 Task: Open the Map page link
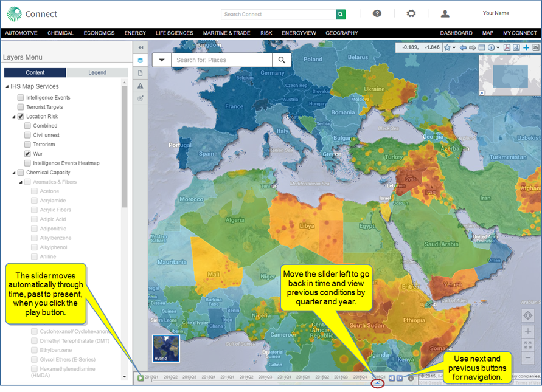488,33
